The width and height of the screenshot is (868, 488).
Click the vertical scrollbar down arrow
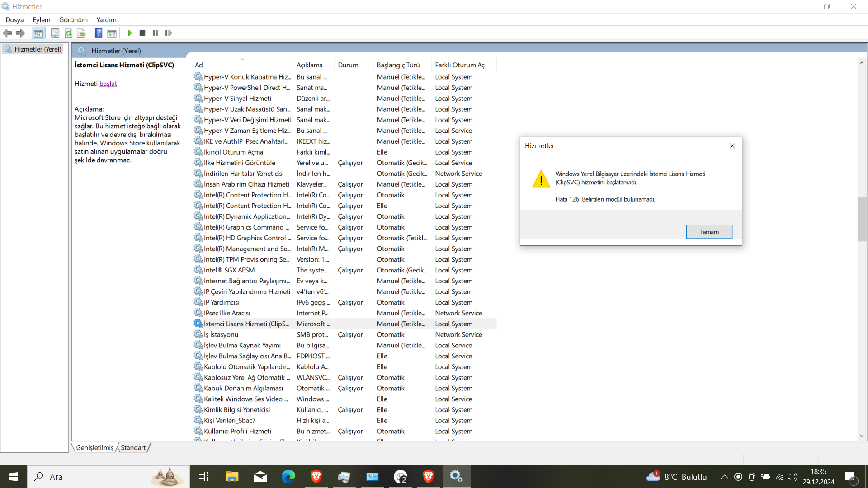(862, 436)
